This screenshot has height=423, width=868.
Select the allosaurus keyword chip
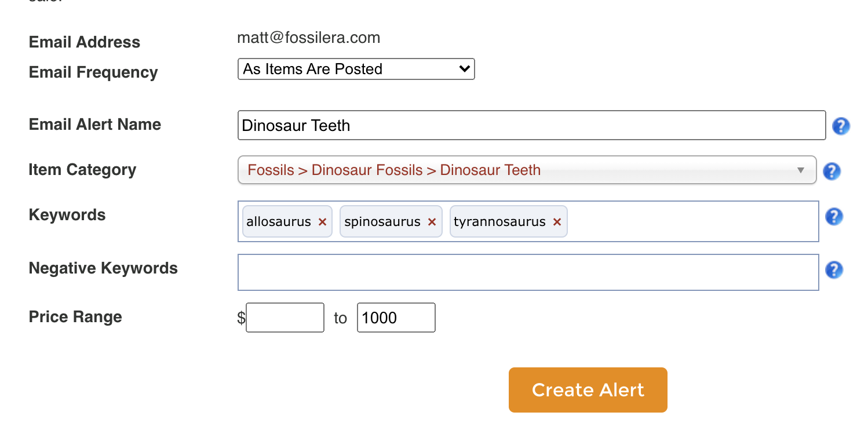click(279, 222)
